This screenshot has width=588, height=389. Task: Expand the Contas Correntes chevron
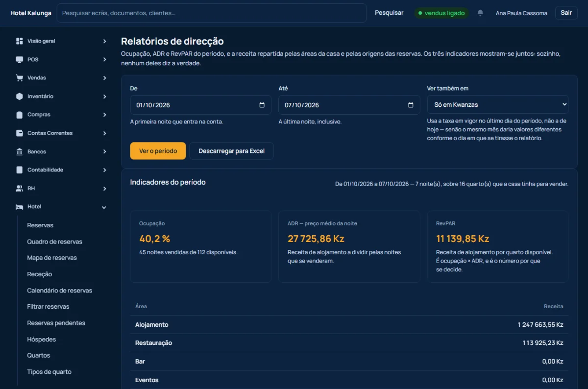pyautogui.click(x=104, y=133)
